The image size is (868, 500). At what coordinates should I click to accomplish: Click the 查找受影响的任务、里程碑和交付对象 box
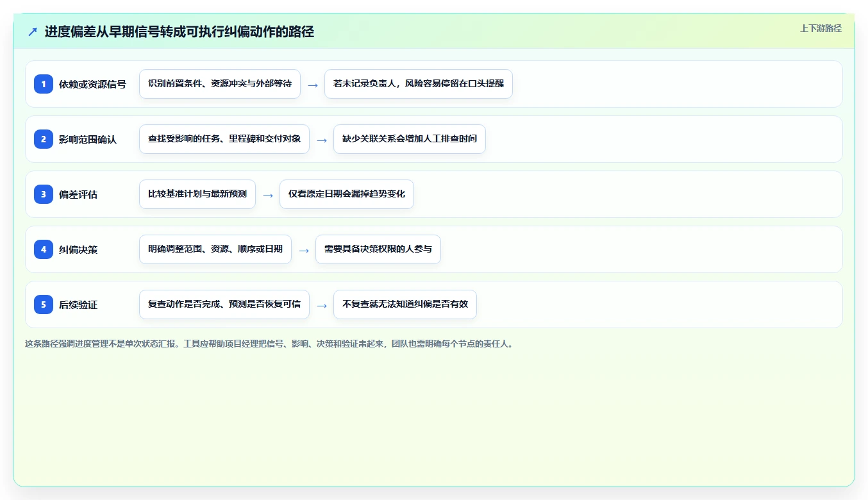point(224,139)
